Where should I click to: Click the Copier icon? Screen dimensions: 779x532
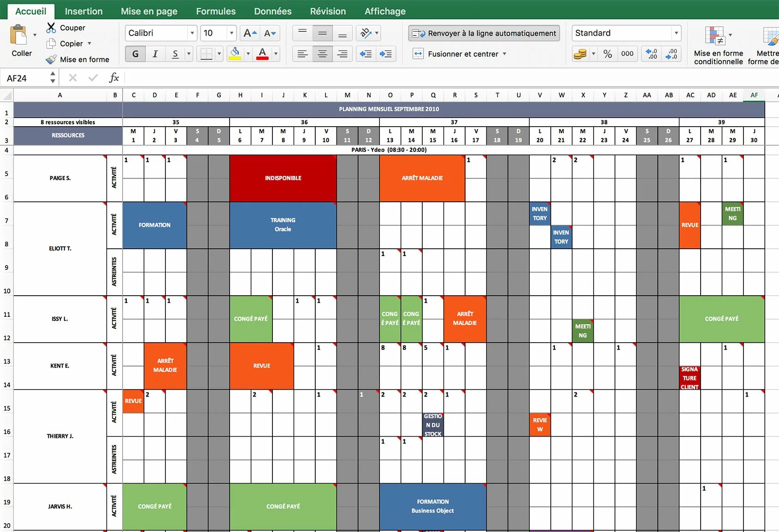51,44
